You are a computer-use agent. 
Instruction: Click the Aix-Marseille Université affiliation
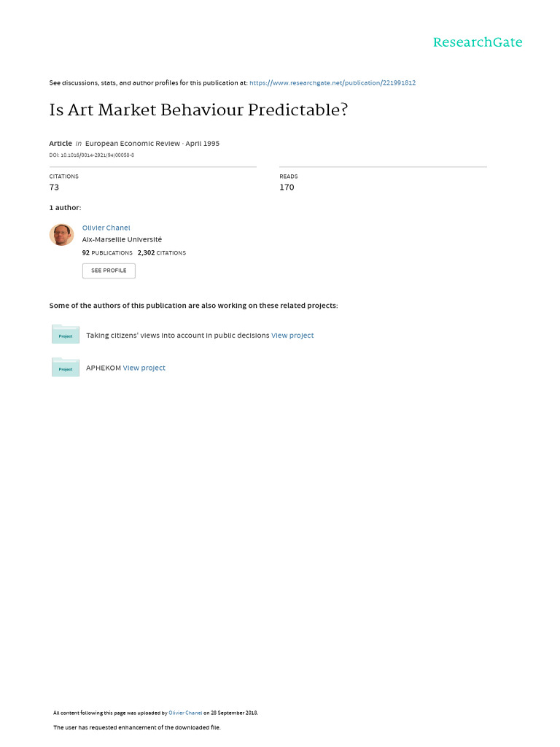[x=122, y=239]
